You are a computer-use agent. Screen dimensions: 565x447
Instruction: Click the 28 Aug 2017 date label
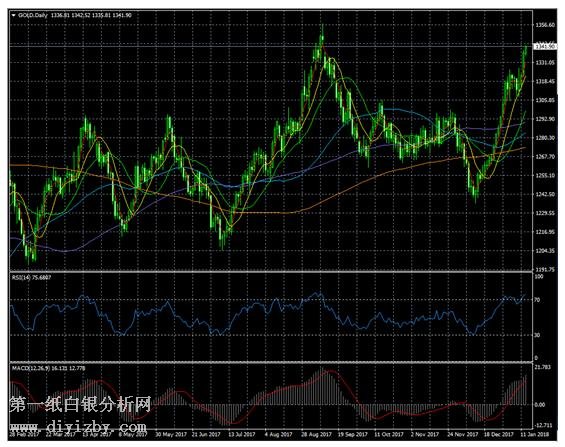(x=316, y=434)
